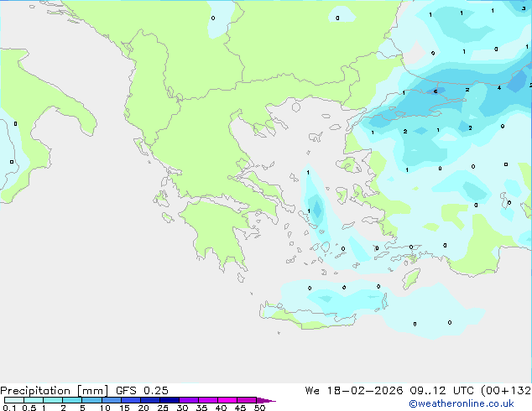The image size is (532, 411).
Task: Select the 'GFS 0.25' model label
Action: click(x=142, y=391)
